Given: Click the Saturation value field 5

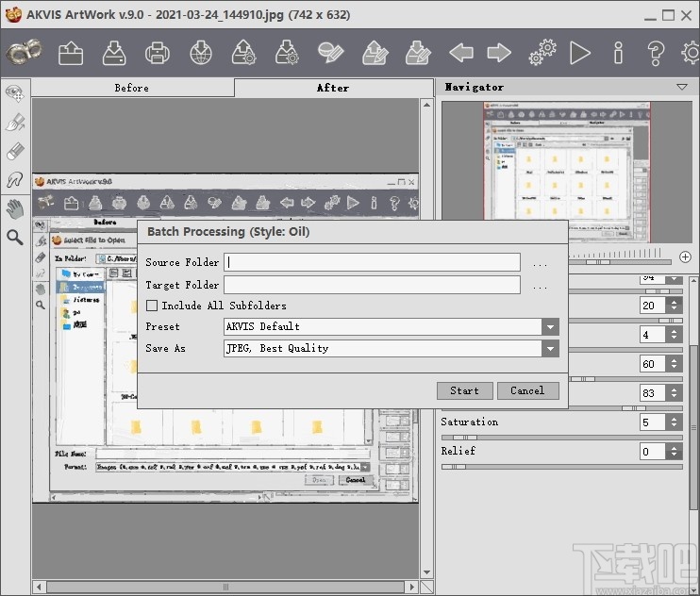Looking at the screenshot, I should [x=652, y=422].
